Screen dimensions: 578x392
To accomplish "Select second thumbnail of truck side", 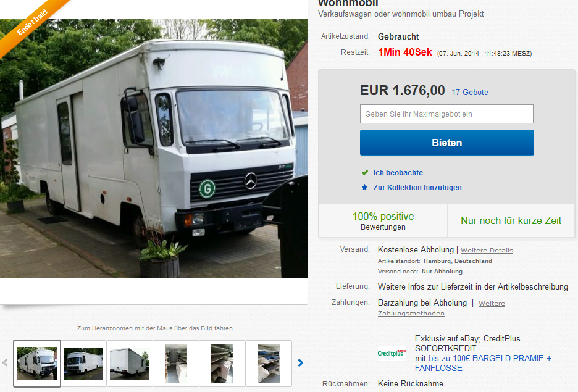I will pyautogui.click(x=83, y=363).
